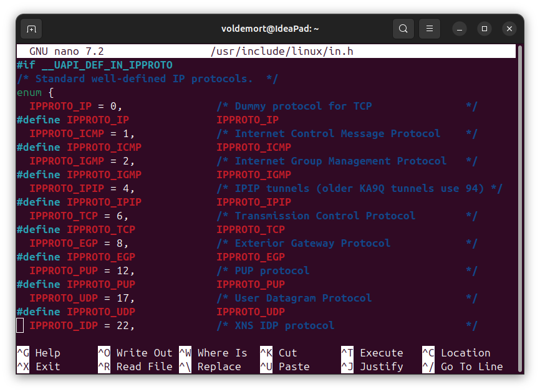Click 'IPPROTO_UDP = 17,' line
The height and width of the screenshot is (392, 540).
pos(82,298)
